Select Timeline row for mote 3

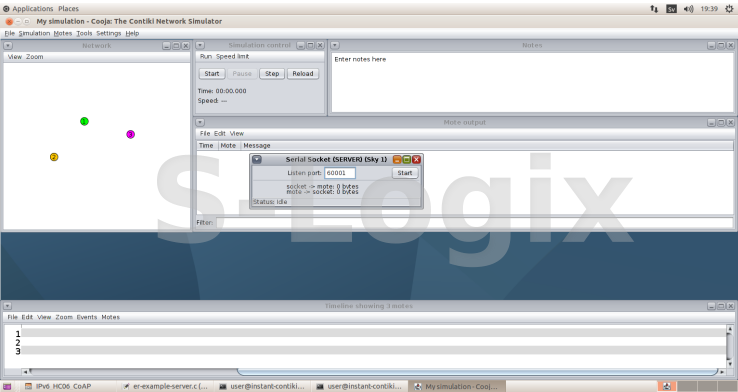click(x=374, y=351)
